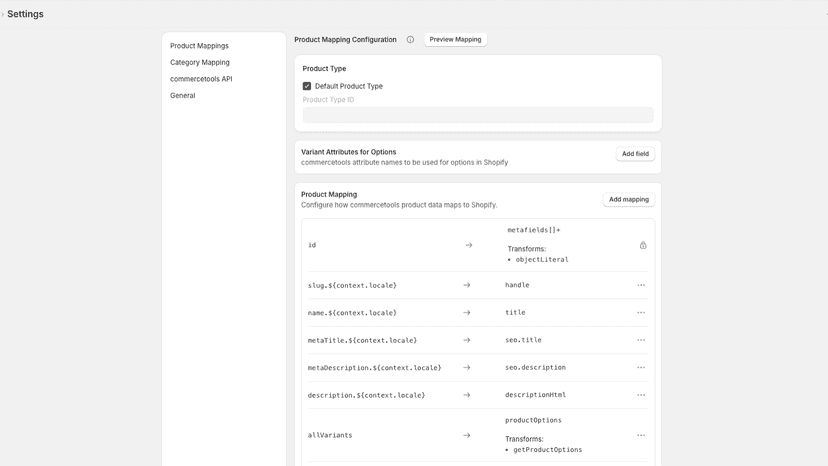
Task: Click the arrow icon in the id mapping row
Action: (x=468, y=245)
